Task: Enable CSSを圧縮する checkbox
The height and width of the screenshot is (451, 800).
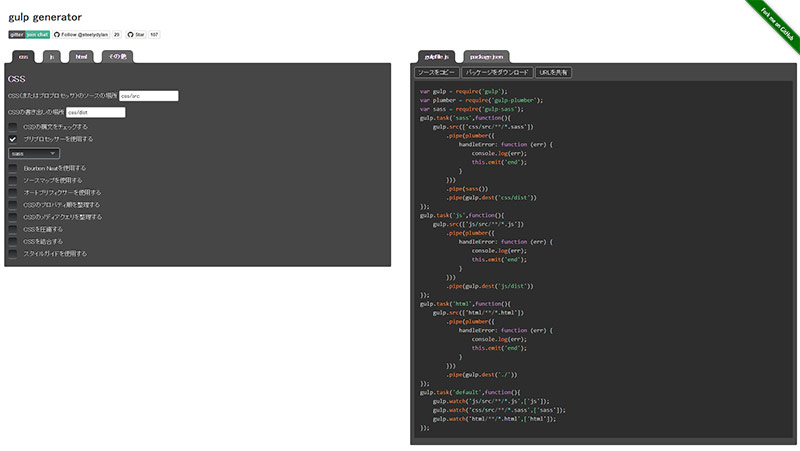Action: coord(13,229)
